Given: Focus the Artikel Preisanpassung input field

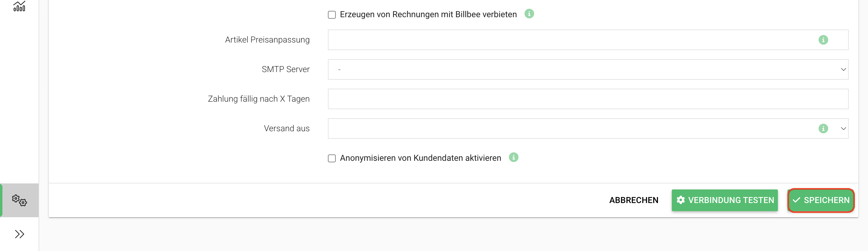Looking at the screenshot, I should pos(588,40).
